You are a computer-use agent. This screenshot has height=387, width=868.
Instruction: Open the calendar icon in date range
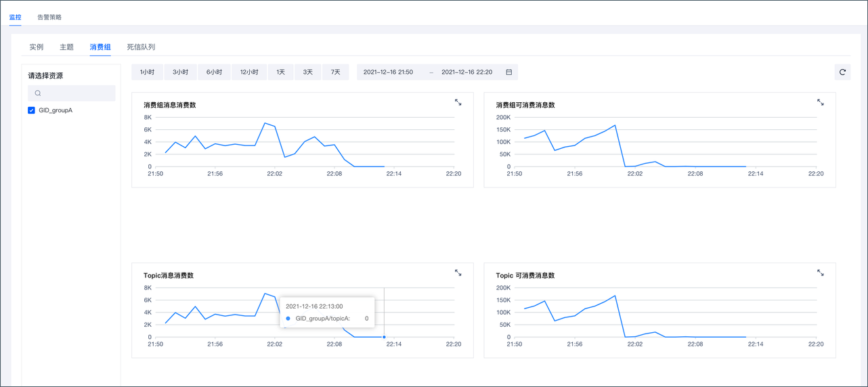click(x=508, y=72)
